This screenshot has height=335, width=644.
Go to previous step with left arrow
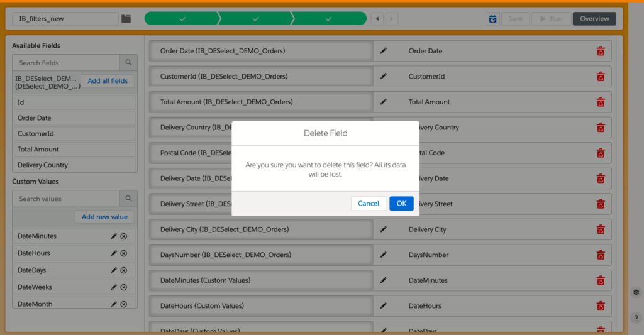click(x=377, y=19)
